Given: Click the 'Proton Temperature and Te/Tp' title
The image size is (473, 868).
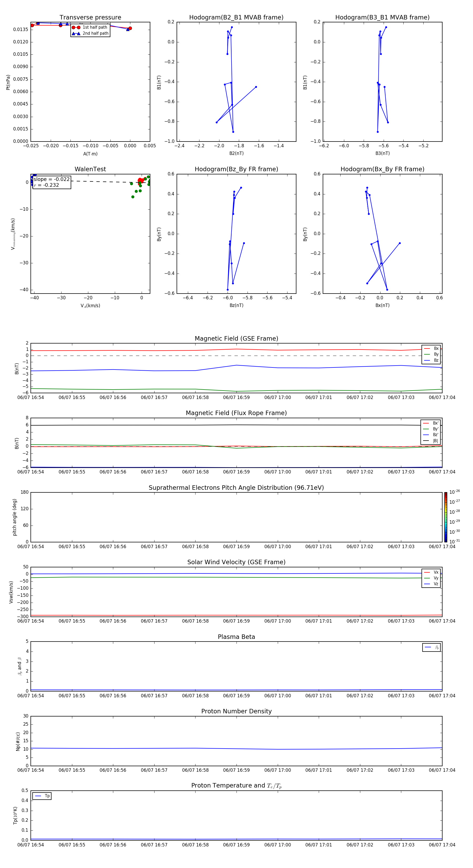Looking at the screenshot, I should [236, 786].
